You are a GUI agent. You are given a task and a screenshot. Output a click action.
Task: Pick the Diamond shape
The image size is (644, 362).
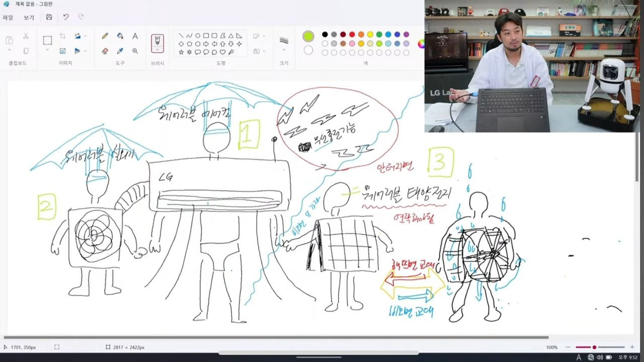(x=181, y=44)
